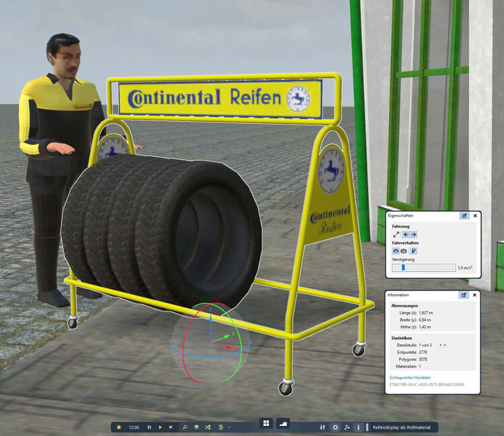Close the Information panel

(x=474, y=295)
